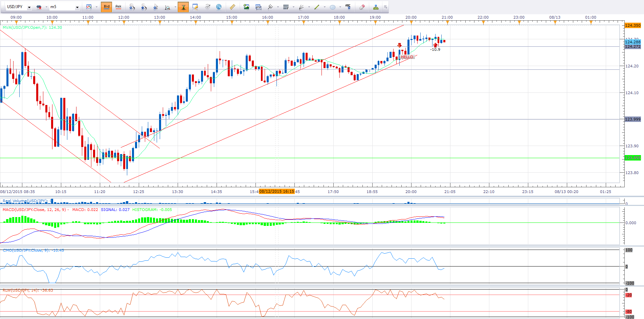Screen dimensions: 644x319
Task: Click the zoom in magnifier icon
Action: pos(132,7)
